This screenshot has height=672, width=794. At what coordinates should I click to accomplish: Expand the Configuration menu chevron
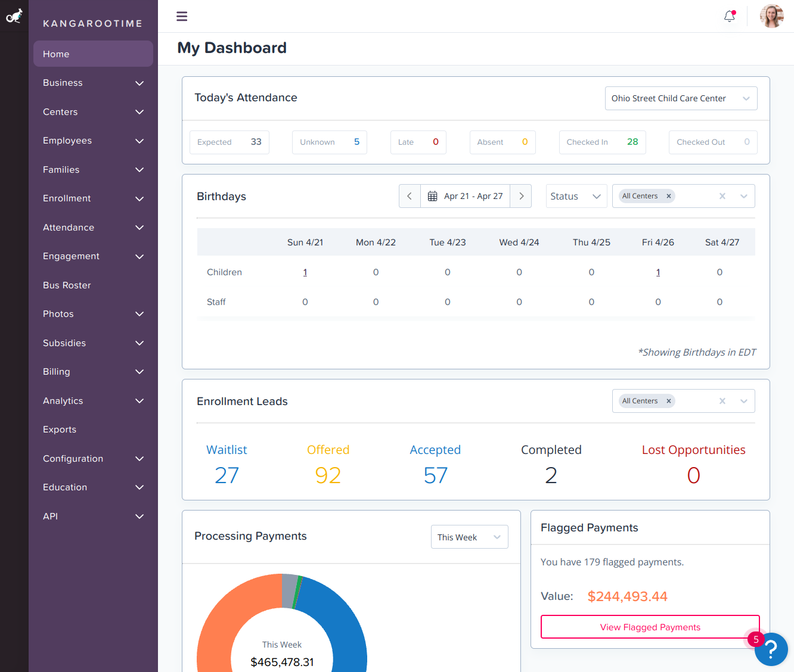139,459
